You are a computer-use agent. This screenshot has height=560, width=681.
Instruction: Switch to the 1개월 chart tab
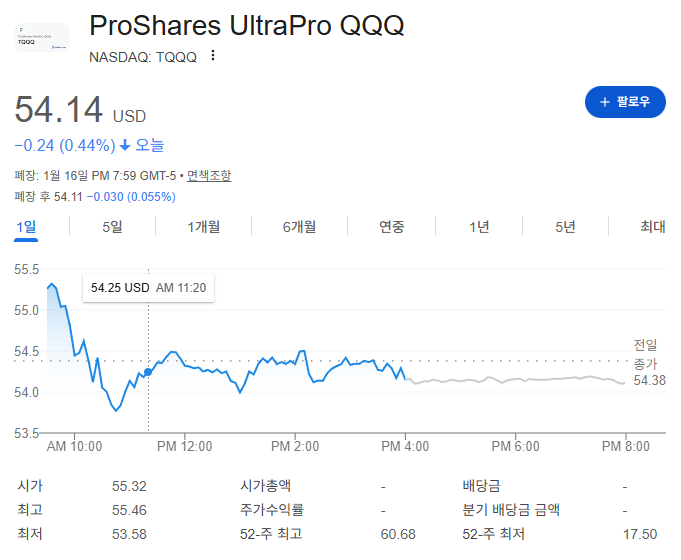tap(203, 227)
